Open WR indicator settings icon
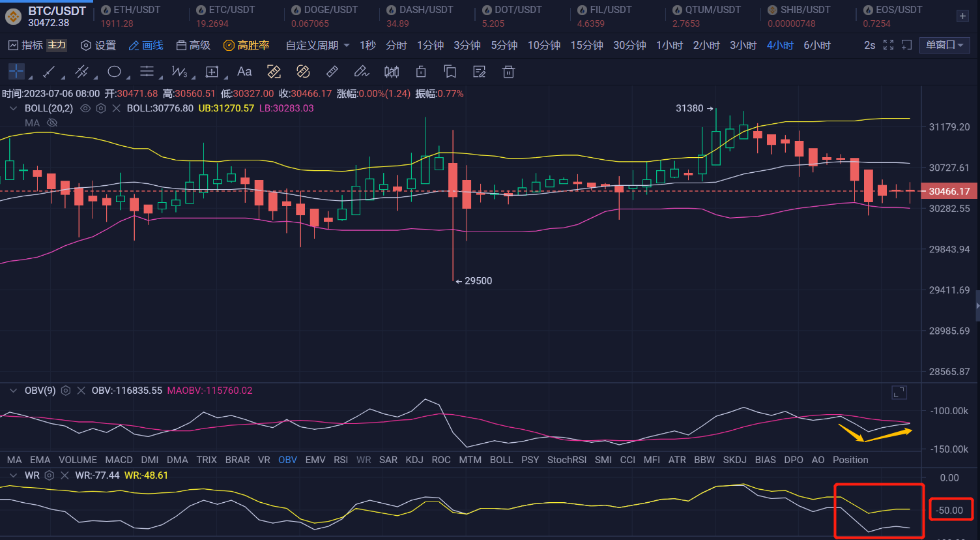Viewport: 980px width, 540px height. tap(49, 475)
